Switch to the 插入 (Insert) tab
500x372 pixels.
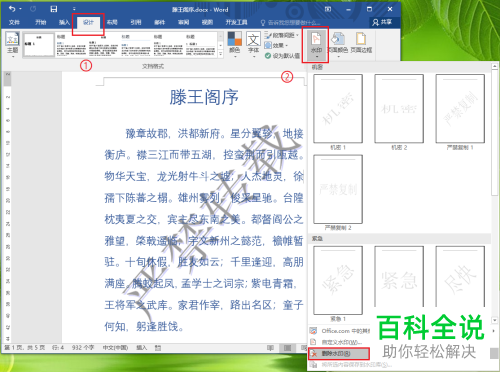coord(64,22)
